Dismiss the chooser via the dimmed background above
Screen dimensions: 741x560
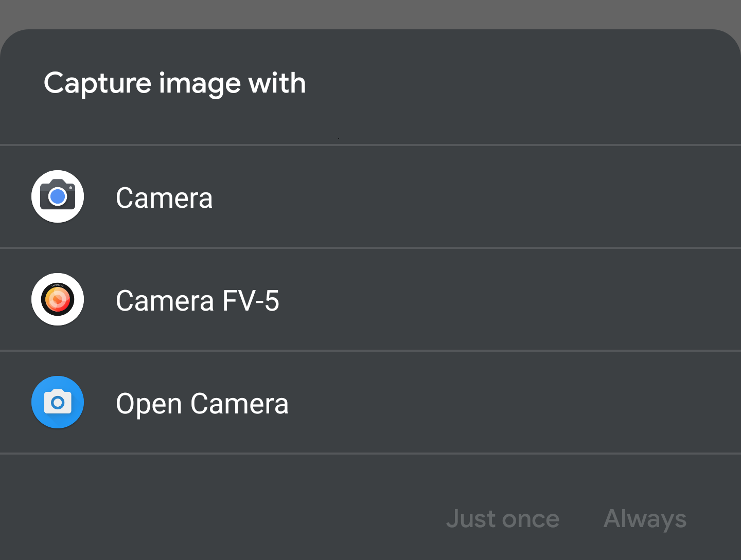point(370,13)
